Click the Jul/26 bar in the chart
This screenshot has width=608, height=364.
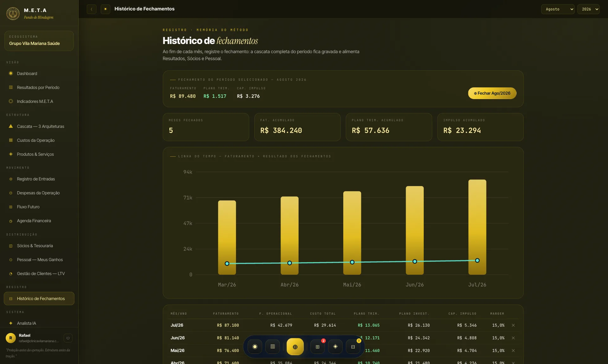(477, 227)
